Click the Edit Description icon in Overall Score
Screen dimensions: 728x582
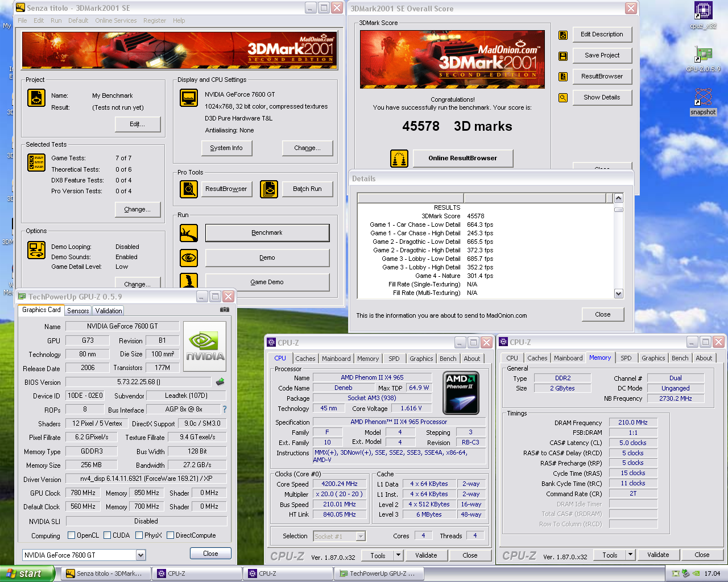(x=563, y=35)
